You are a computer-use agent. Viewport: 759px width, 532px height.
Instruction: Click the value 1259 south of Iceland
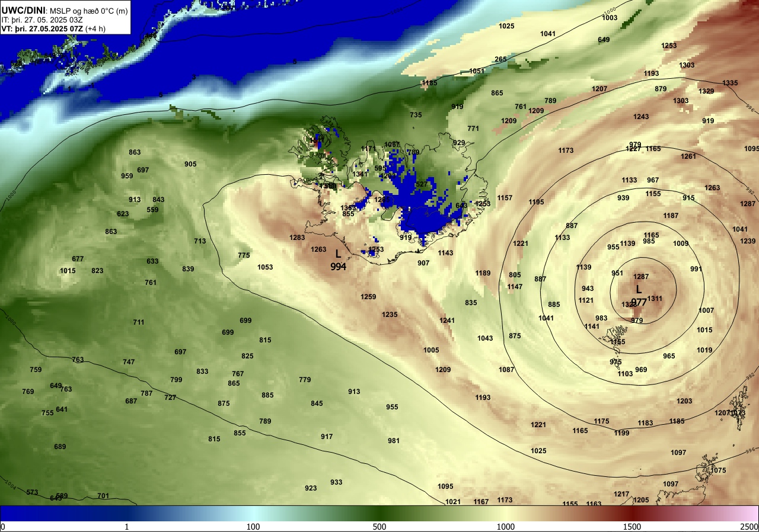click(x=368, y=297)
